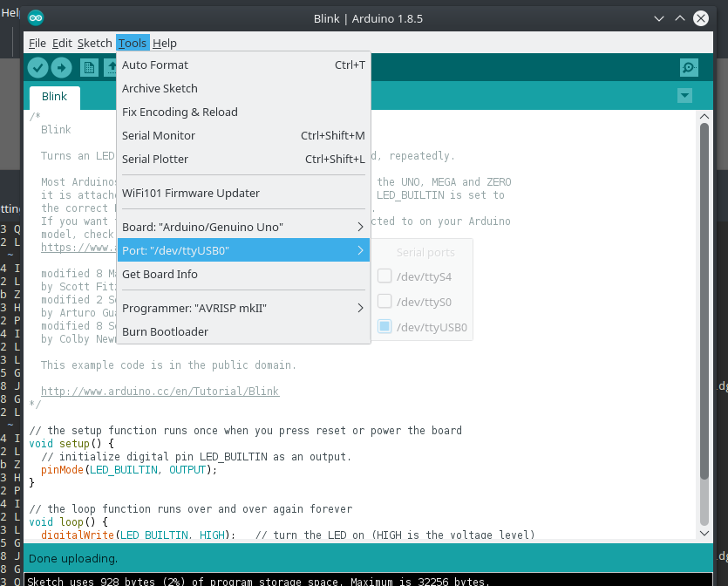This screenshot has height=586, width=728.
Task: Select Get Board Info
Action: (243, 274)
